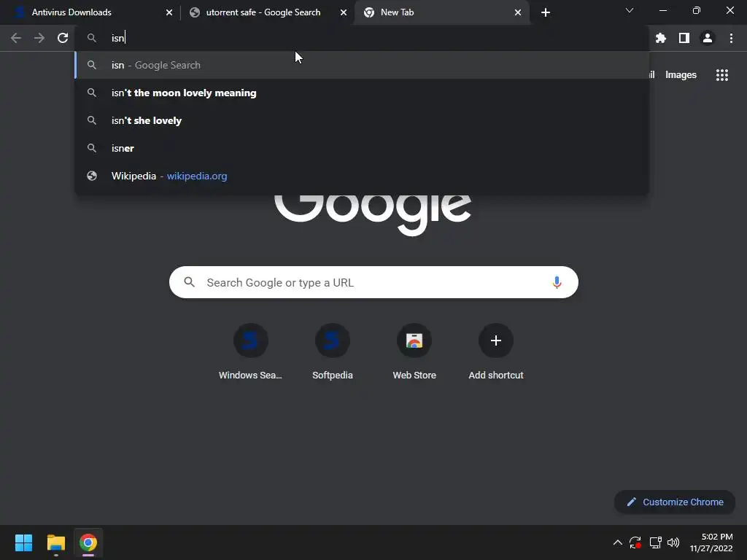
Task: Click the Search Google or type a URL box
Action: pos(373,282)
